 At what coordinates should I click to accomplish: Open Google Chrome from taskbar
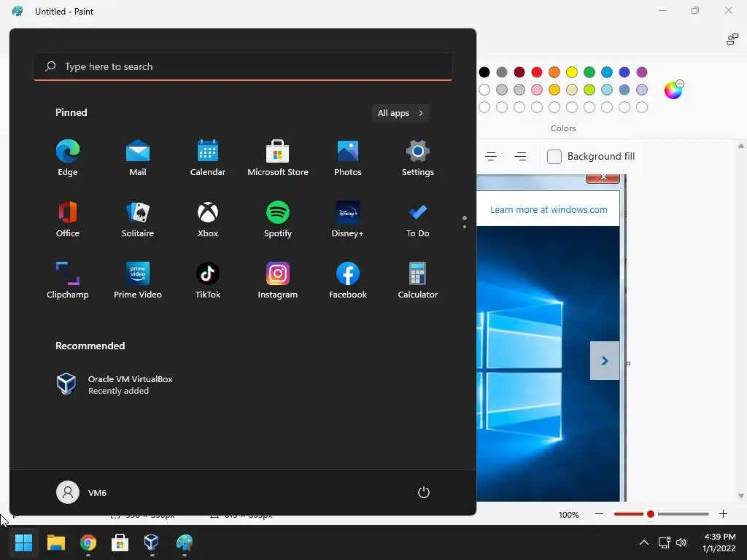click(88, 542)
